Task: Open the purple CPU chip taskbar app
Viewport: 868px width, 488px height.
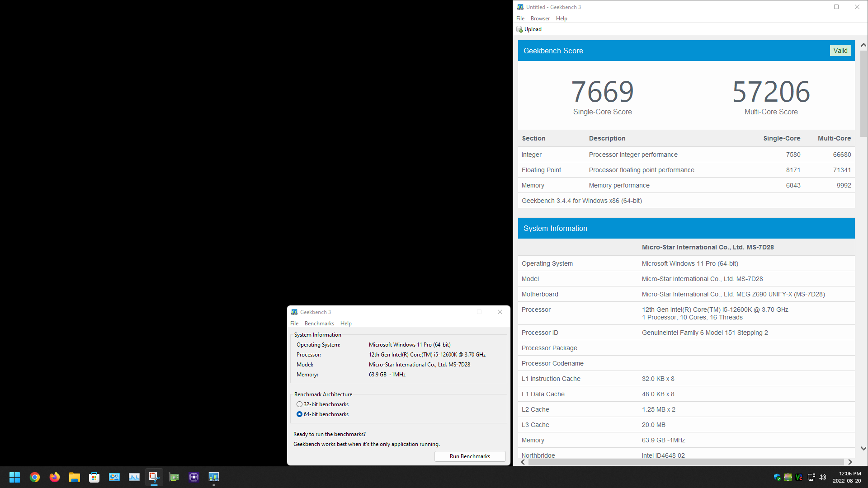Action: point(194,477)
